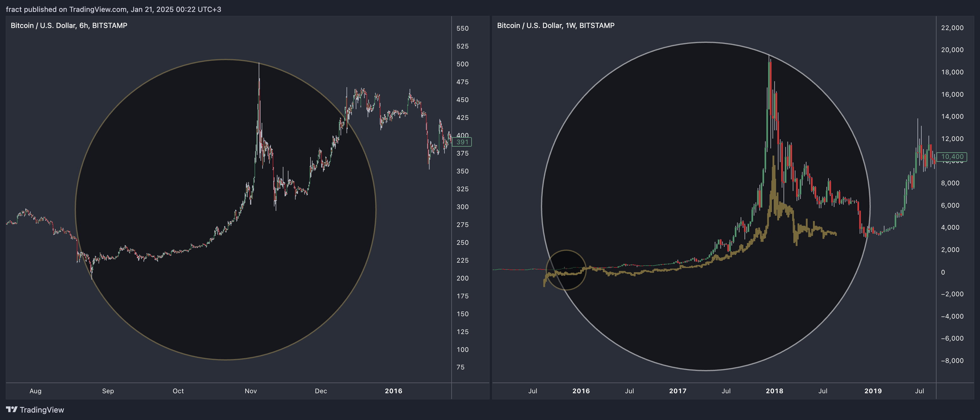
Task: Click the 10,400 current price label
Action: click(951, 156)
